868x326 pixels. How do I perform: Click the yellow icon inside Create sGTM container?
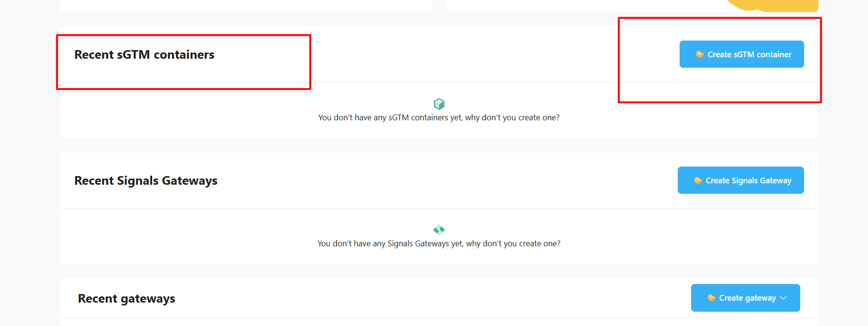tap(700, 54)
